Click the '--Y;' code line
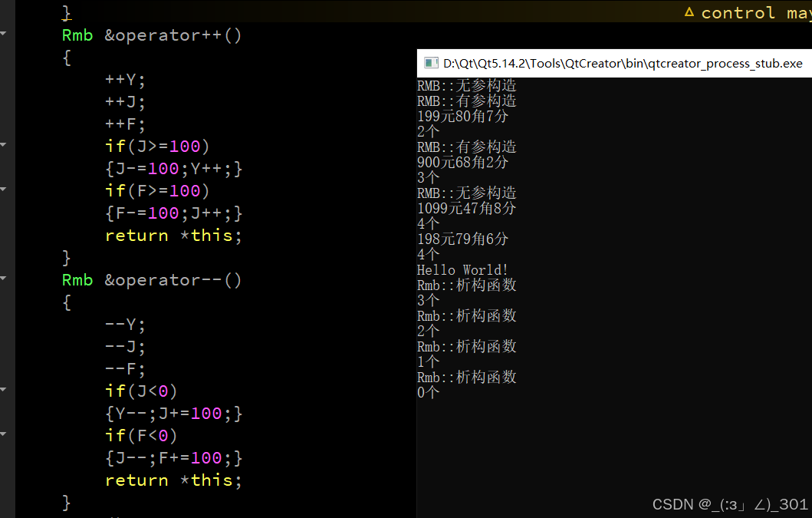812x518 pixels. pyautogui.click(x=125, y=325)
